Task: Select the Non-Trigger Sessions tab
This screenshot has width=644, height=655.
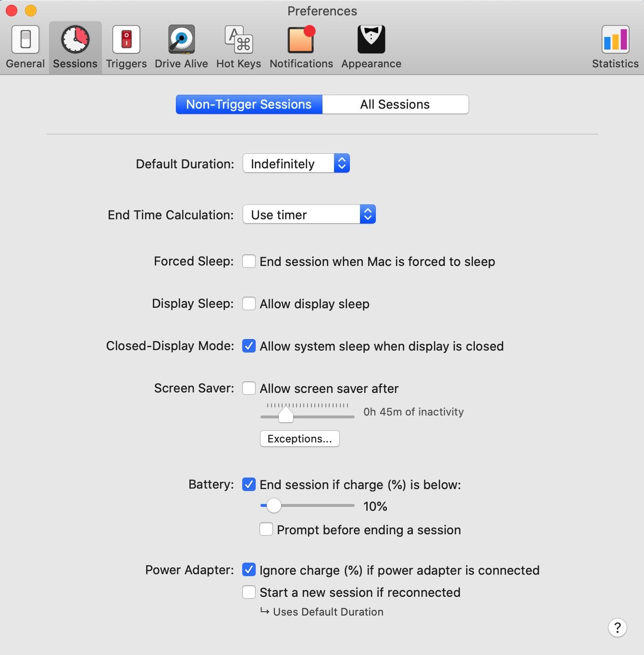Action: point(249,104)
